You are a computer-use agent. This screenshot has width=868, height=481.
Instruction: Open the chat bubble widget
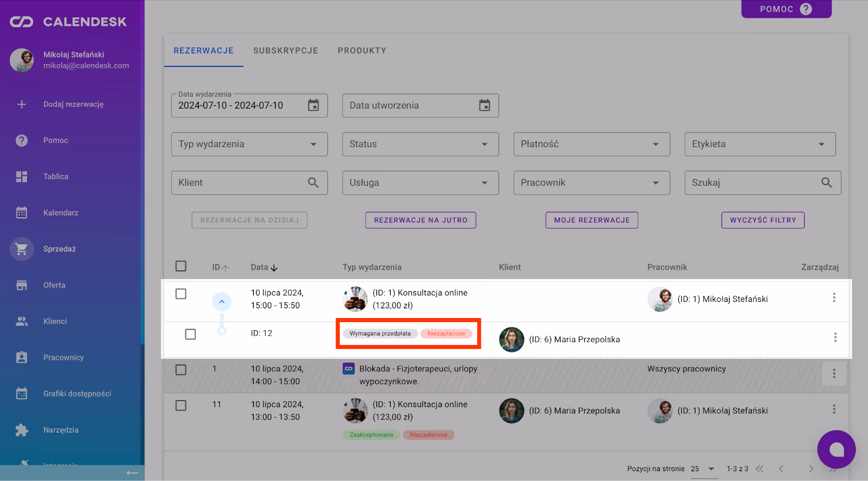click(x=836, y=449)
